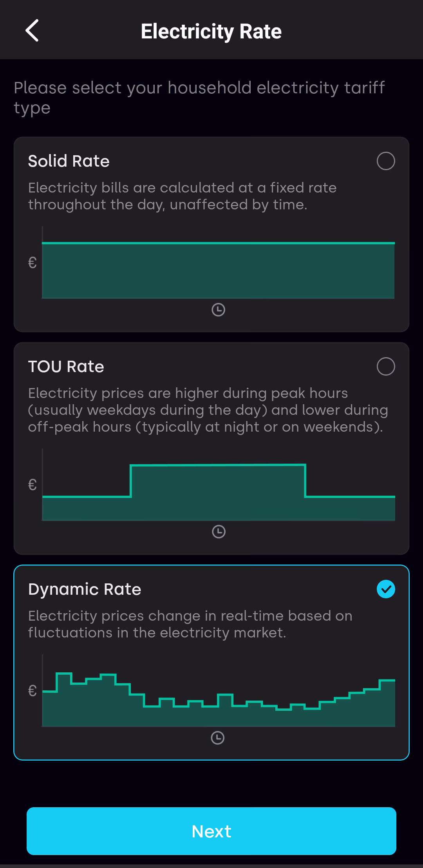The height and width of the screenshot is (868, 423).
Task: Click the clock icon under TOU Rate chart
Action: click(x=219, y=532)
